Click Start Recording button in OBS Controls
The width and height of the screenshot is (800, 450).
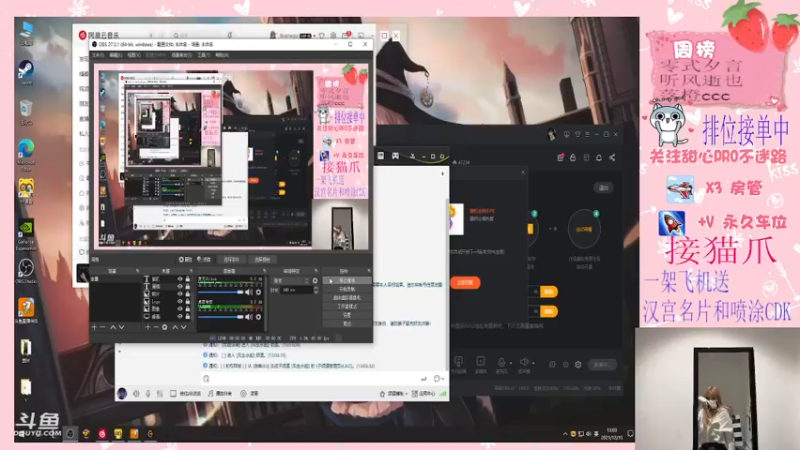pos(347,289)
